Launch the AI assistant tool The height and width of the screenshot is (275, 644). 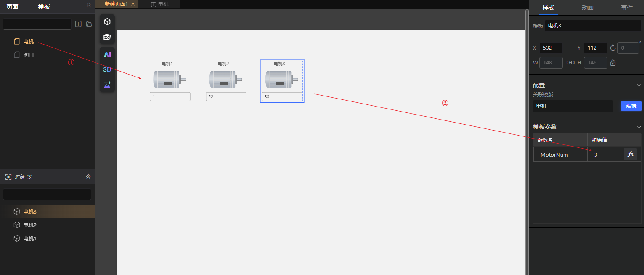[107, 54]
